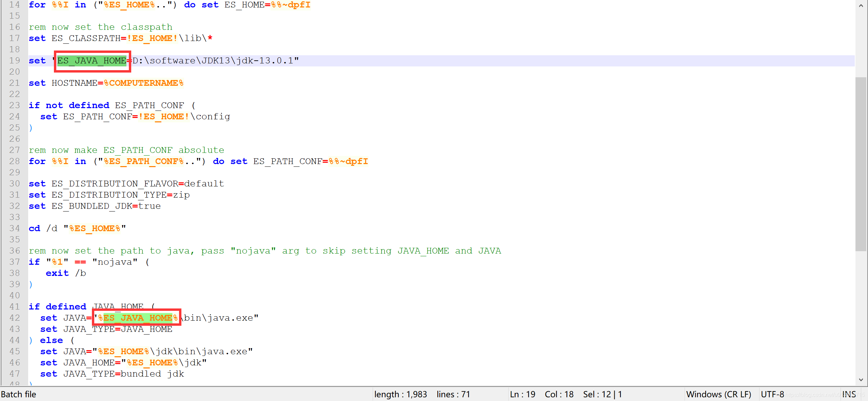Click '%%~dpfI' at end of line 28

point(348,161)
